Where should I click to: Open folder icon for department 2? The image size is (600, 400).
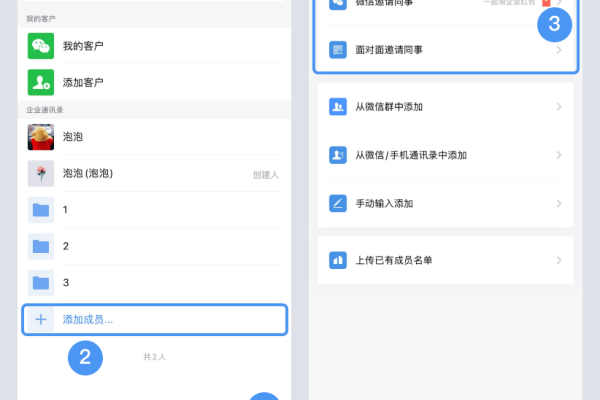click(x=41, y=246)
